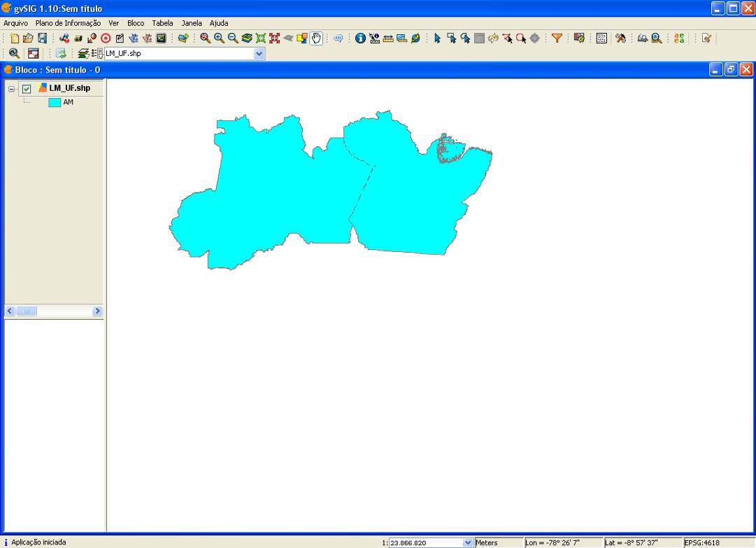
Task: Click the New Project icon
Action: pos(15,38)
